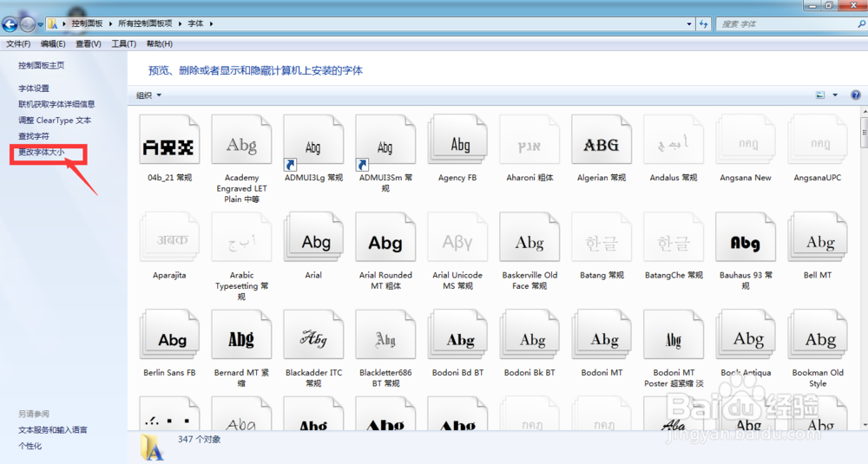Open recent pages dropdown next to Forward
Image resolution: width=868 pixels, height=464 pixels.
click(x=41, y=24)
